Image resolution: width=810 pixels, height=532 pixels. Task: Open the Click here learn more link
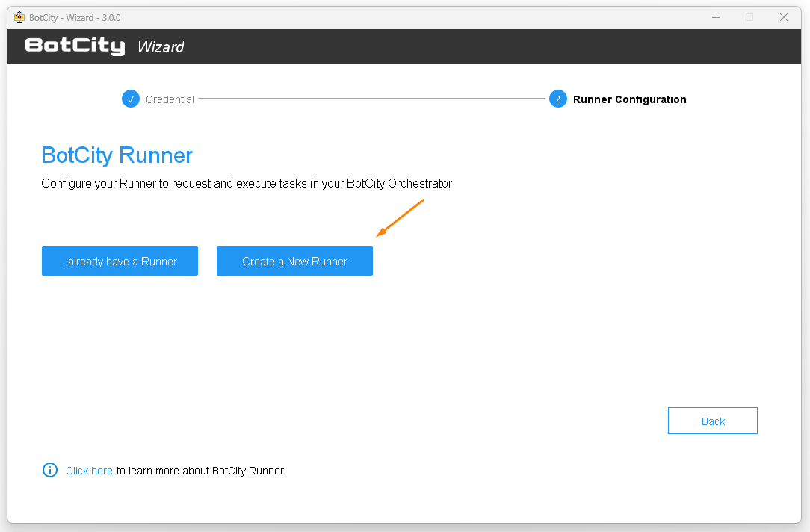[x=89, y=471]
